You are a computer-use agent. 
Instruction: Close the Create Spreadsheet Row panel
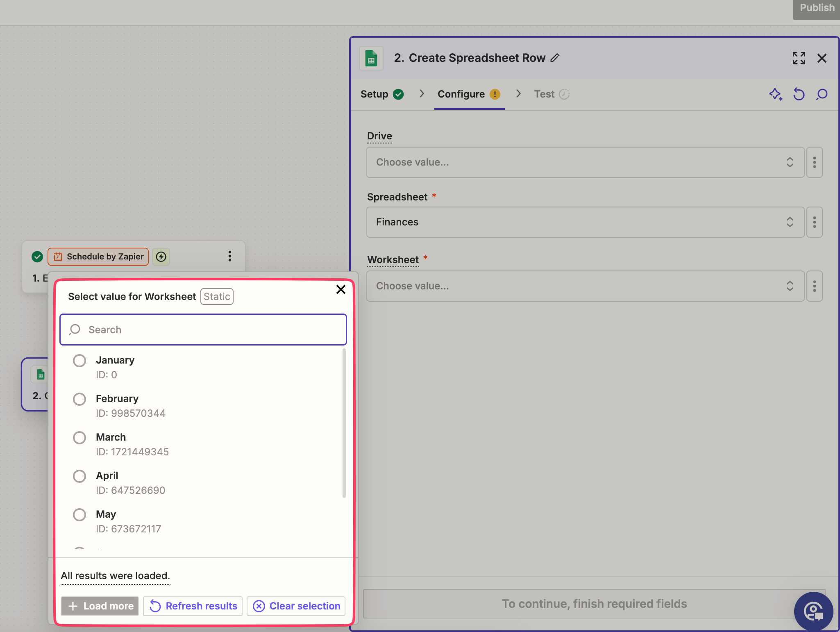(x=822, y=58)
